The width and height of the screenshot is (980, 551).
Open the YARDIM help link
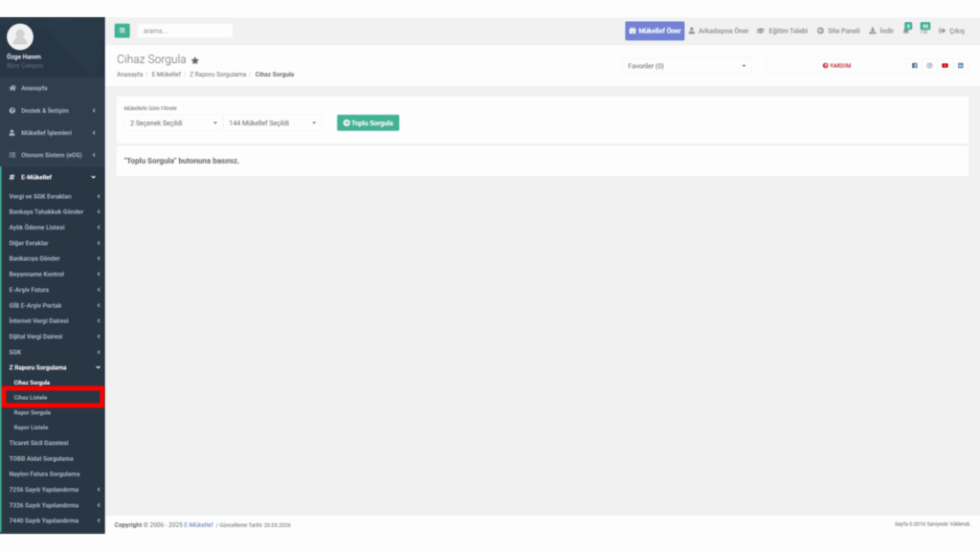tap(836, 66)
